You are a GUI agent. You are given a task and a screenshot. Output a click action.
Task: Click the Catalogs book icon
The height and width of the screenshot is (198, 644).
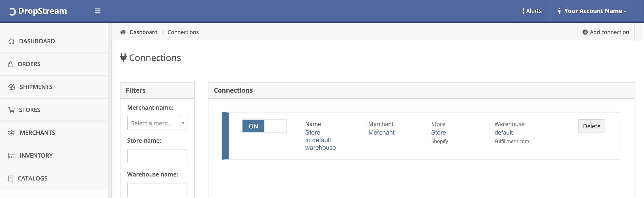(x=11, y=178)
